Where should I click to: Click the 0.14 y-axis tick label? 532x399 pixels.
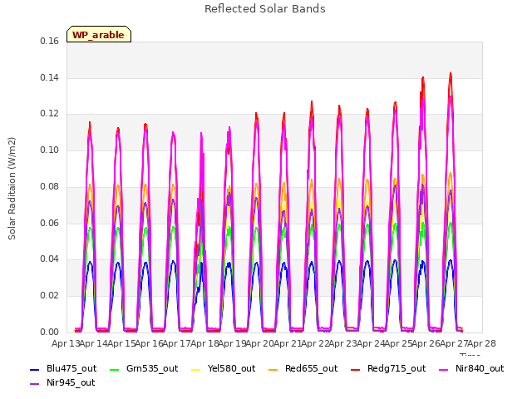point(50,77)
